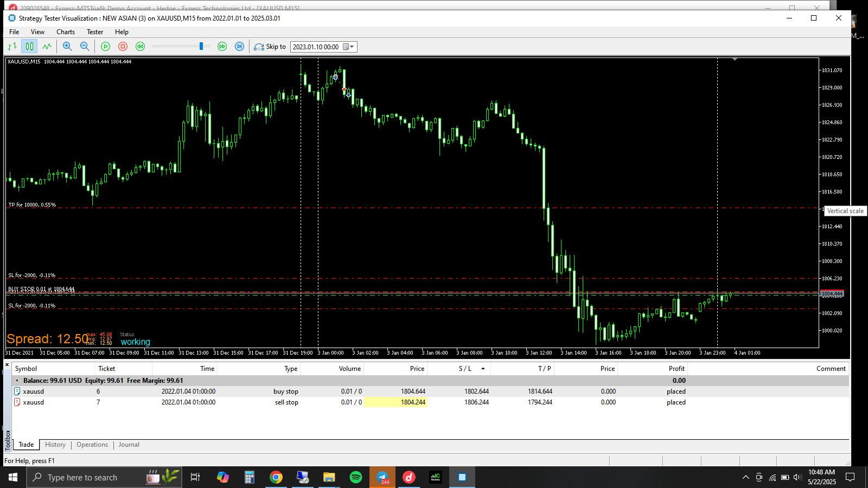Open the View menu
Screen dimensions: 868x488
(37, 32)
